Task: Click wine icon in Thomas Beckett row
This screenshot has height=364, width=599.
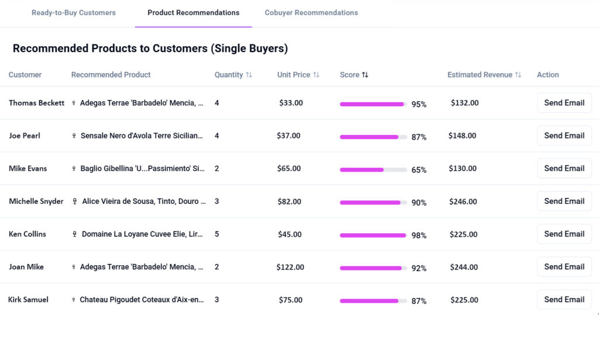Action: click(x=74, y=103)
